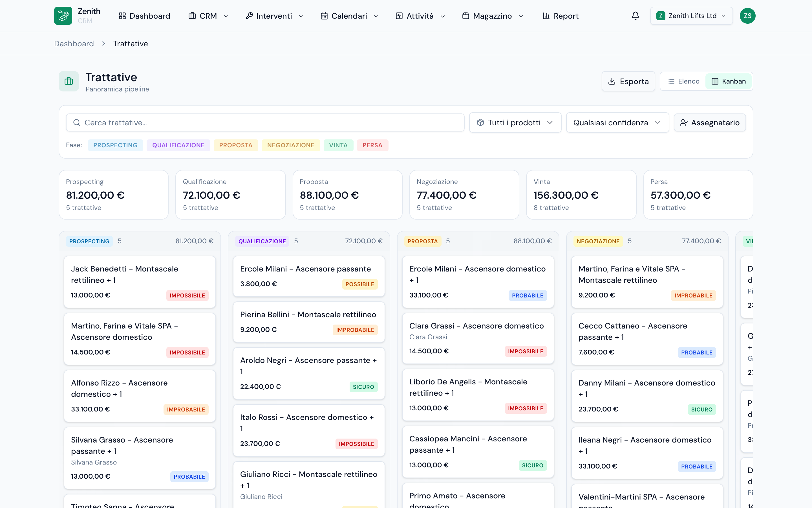Image resolution: width=812 pixels, height=508 pixels.
Task: Click the Zenith CRM logo icon
Action: point(63,16)
